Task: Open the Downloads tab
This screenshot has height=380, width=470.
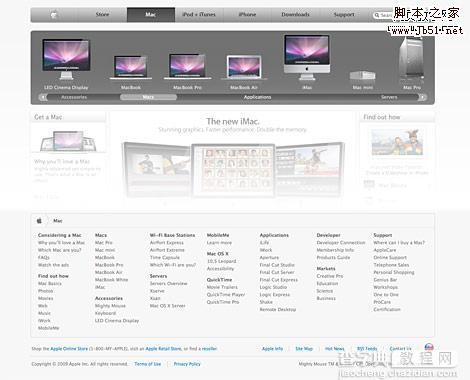Action: pyautogui.click(x=295, y=15)
